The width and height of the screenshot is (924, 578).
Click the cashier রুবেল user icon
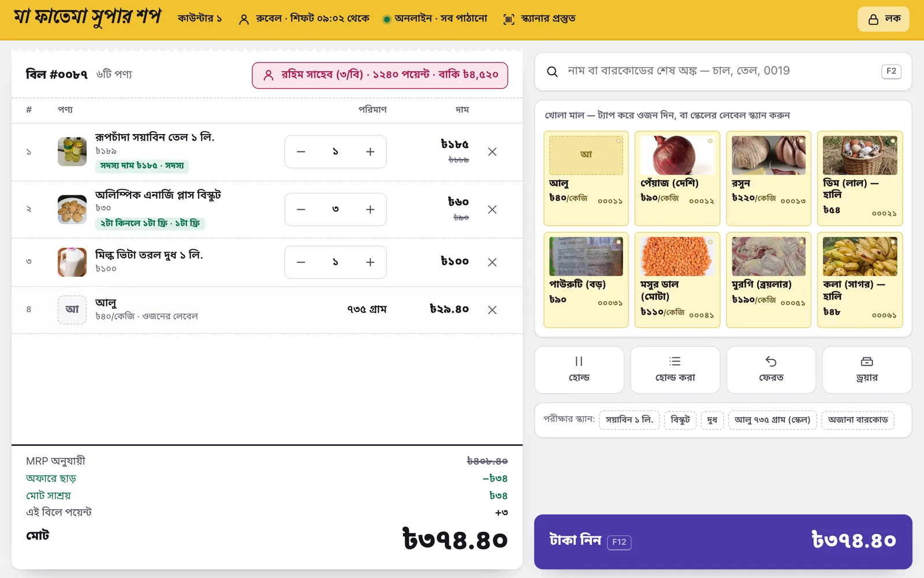pyautogui.click(x=244, y=19)
